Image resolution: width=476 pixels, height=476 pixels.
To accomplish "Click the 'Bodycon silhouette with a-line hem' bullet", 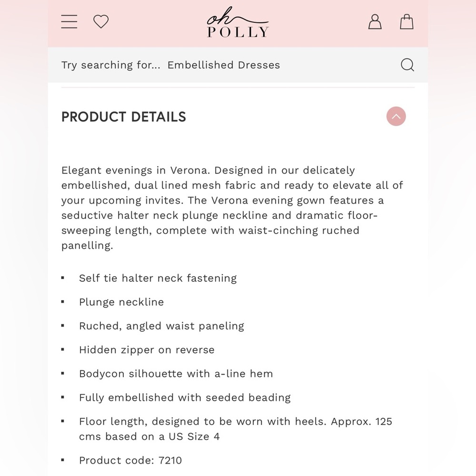I will (x=176, y=374).
